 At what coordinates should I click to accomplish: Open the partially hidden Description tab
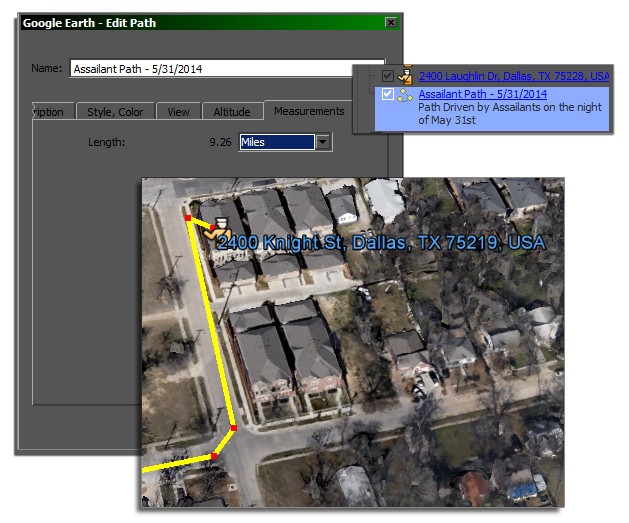pyautogui.click(x=53, y=112)
